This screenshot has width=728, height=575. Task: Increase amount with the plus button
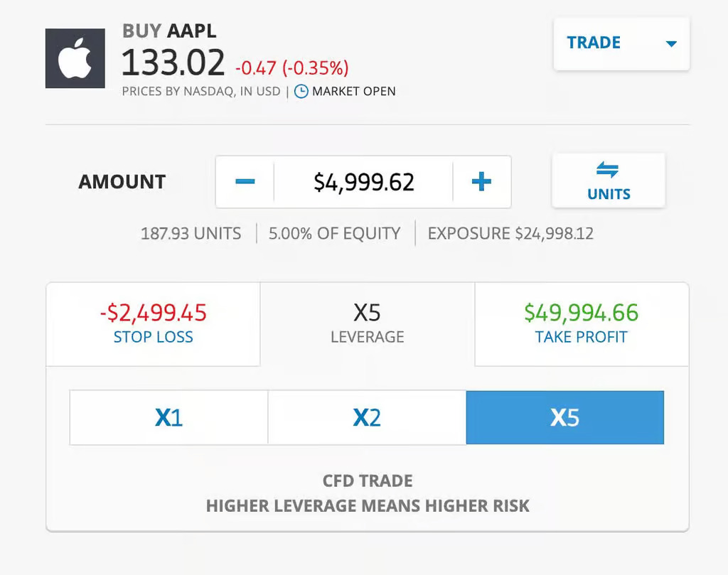point(481,182)
